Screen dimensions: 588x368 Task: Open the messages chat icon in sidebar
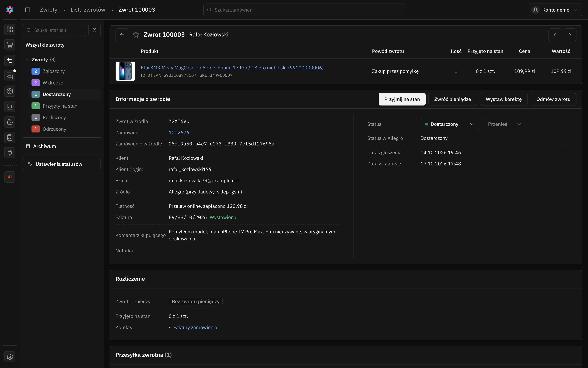tap(10, 76)
